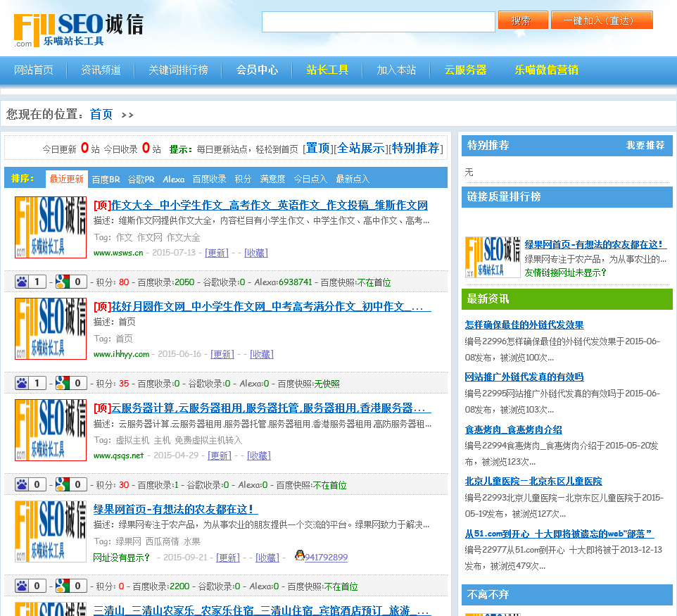Open 会员中心 navigation item
The image size is (677, 616).
pos(257,70)
